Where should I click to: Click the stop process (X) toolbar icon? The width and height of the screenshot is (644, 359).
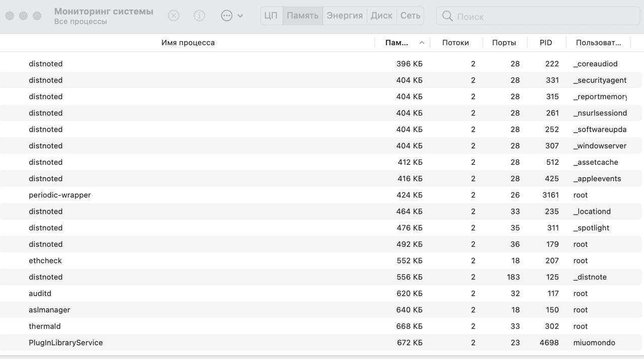pos(174,16)
